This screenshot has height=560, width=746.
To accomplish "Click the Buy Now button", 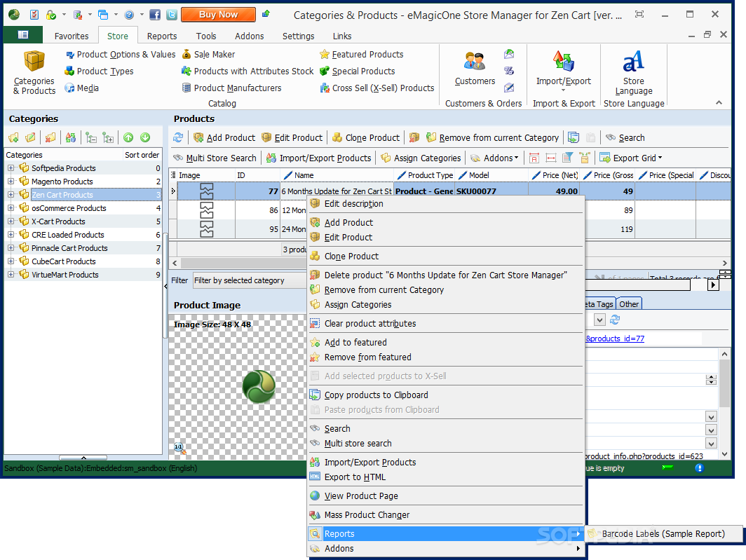I will coord(218,15).
